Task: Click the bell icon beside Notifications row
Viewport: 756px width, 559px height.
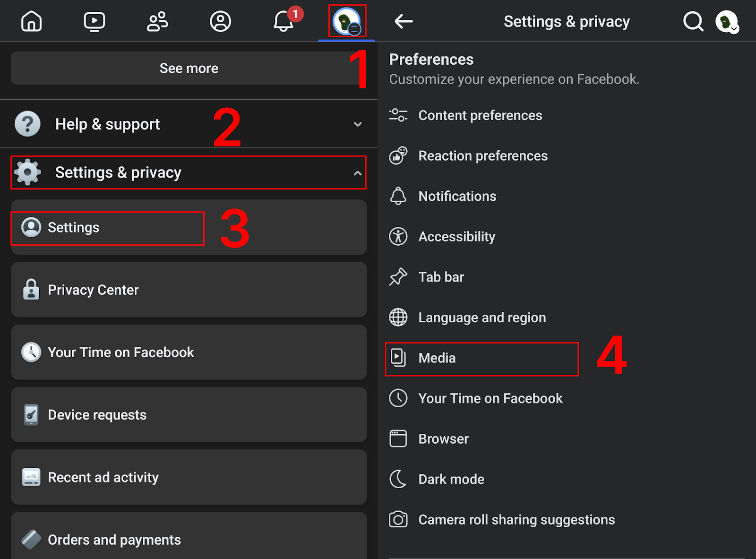Action: coord(398,196)
